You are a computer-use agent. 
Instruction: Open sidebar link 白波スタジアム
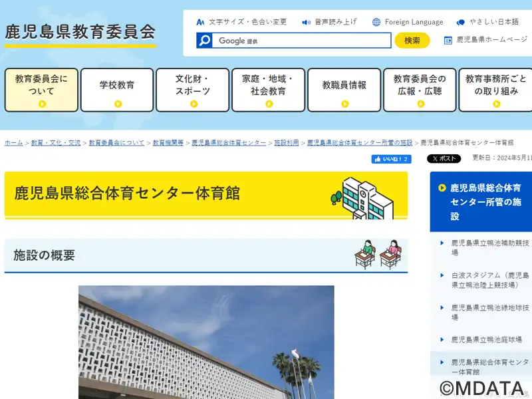(490, 280)
